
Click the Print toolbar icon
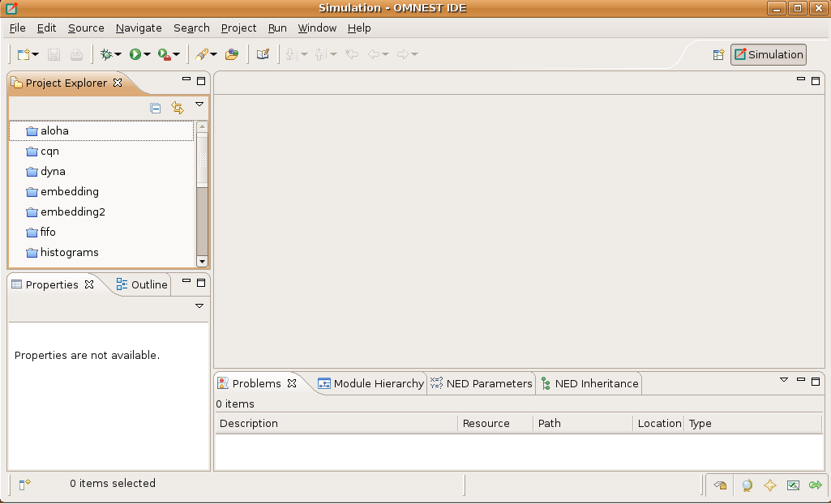point(76,54)
